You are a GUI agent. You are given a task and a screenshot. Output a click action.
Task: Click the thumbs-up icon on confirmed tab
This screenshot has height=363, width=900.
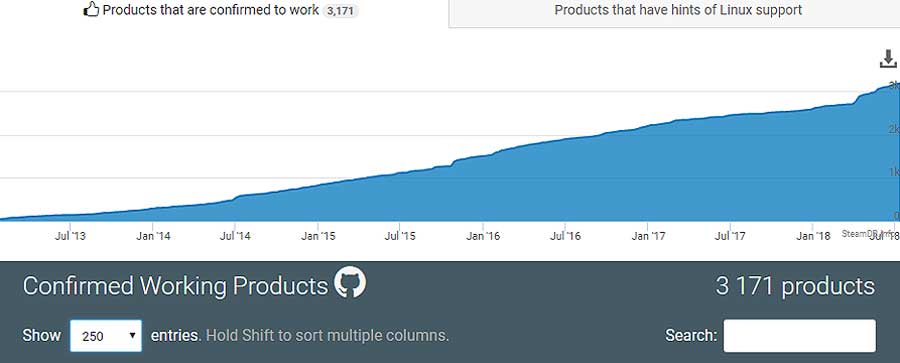coord(91,10)
